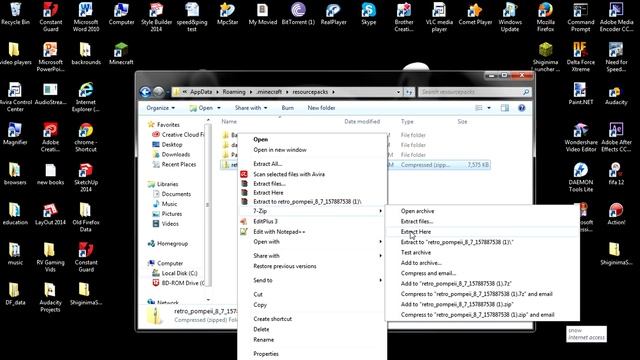Viewport: 640px width, 360px height.
Task: Click the Burn toolbar button
Action: click(287, 108)
